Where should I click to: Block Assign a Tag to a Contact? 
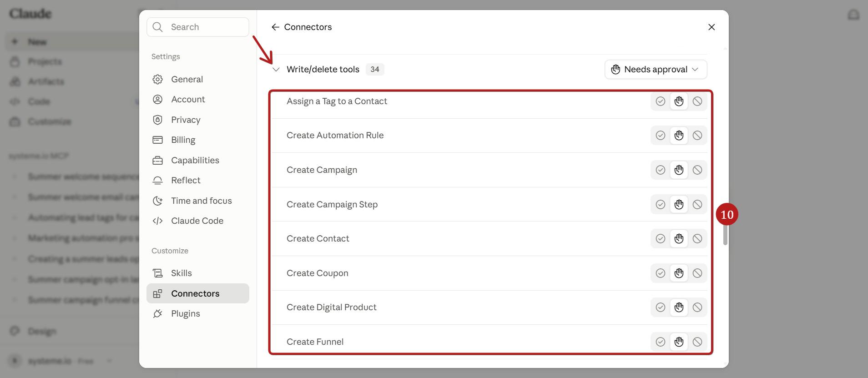pos(697,101)
